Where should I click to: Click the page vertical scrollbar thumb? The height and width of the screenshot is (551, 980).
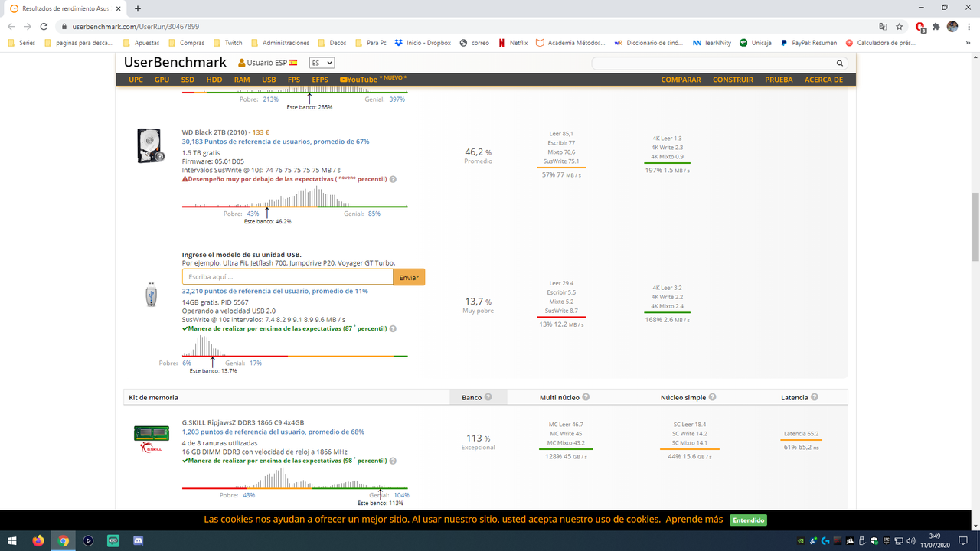pos(975,227)
